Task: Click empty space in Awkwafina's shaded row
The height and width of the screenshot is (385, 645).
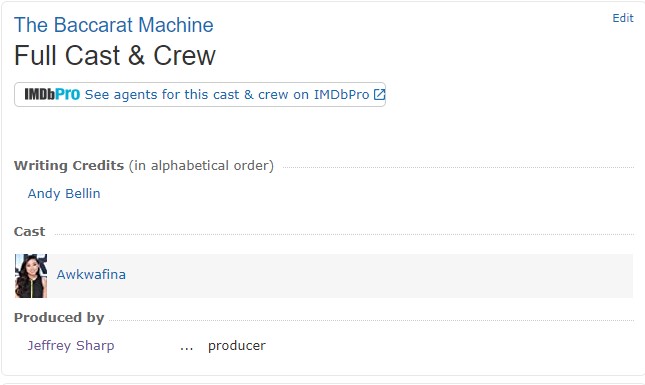Action: click(x=378, y=276)
